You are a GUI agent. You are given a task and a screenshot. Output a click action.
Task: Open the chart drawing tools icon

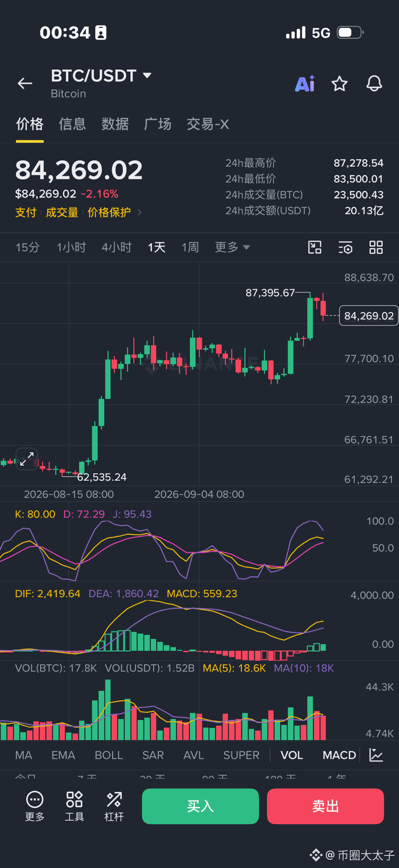pos(315,247)
